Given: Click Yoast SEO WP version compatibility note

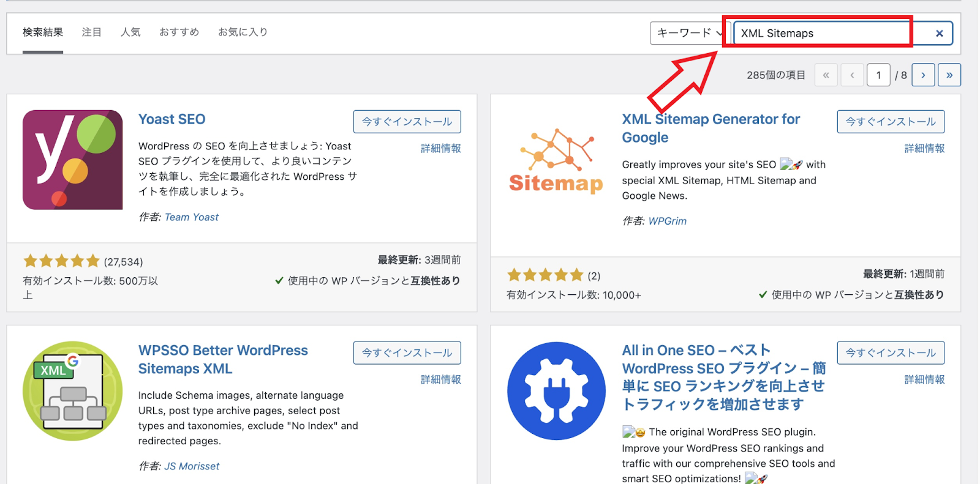Looking at the screenshot, I should click(367, 281).
